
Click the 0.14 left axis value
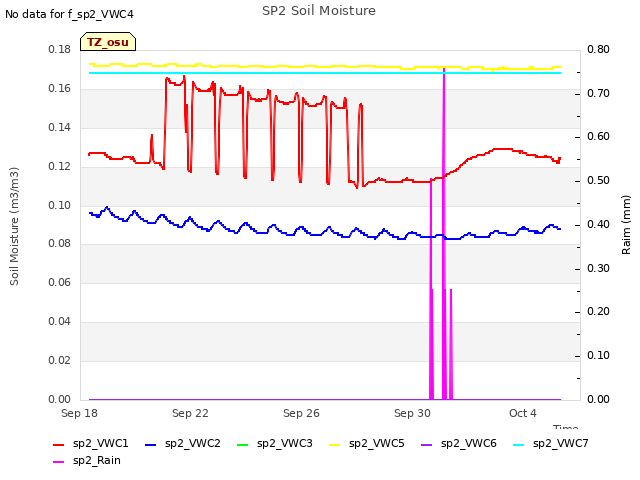[59, 127]
